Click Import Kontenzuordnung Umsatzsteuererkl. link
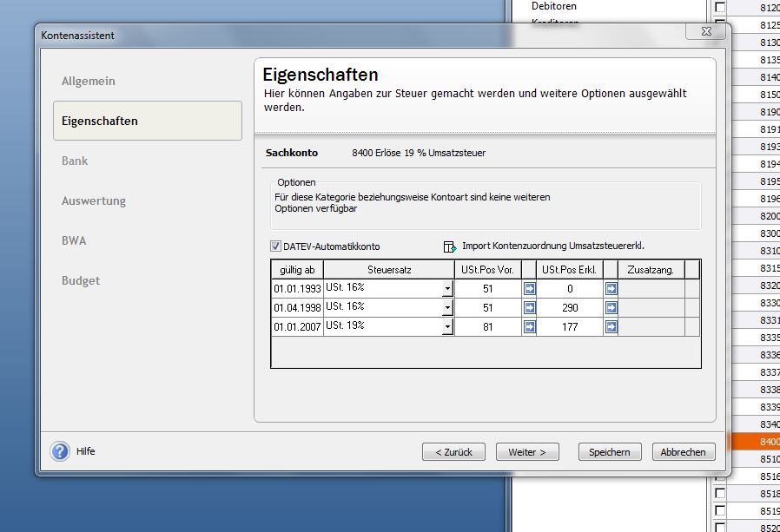Image resolution: width=780 pixels, height=532 pixels. pyautogui.click(x=553, y=246)
